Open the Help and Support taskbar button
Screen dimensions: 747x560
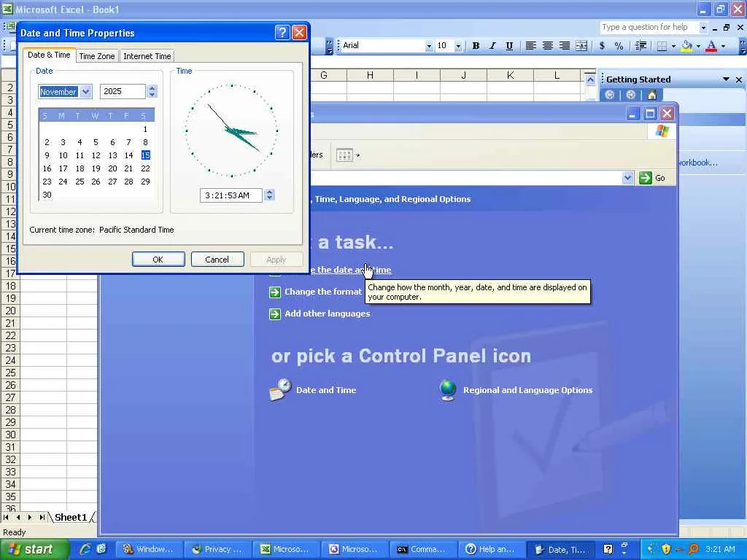(492, 549)
